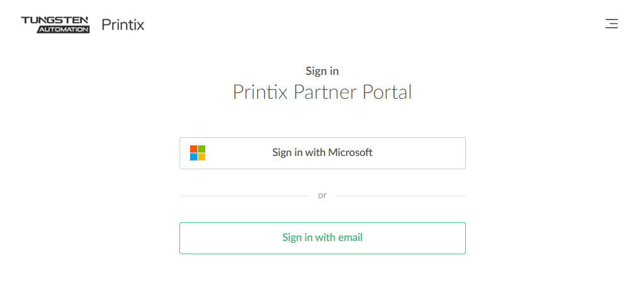The image size is (644, 297).
Task: Choose Sign in with email
Action: (x=322, y=238)
